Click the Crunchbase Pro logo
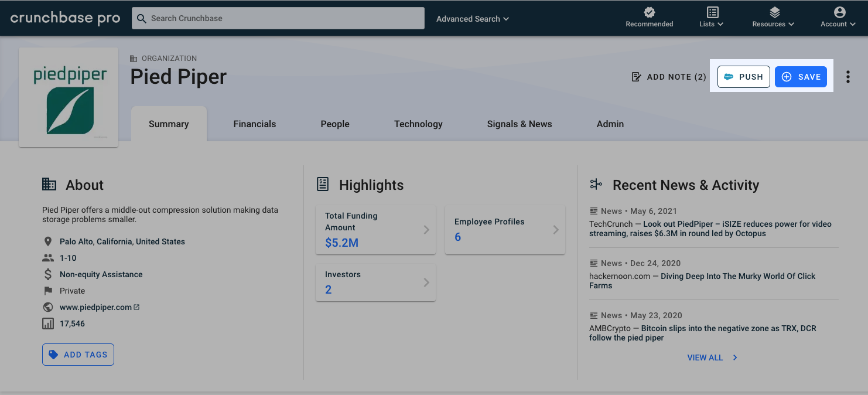 click(x=64, y=18)
